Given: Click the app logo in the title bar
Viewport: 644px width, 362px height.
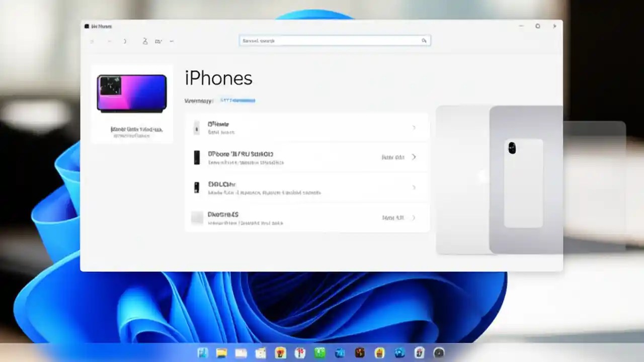Looking at the screenshot, I should pos(87,26).
